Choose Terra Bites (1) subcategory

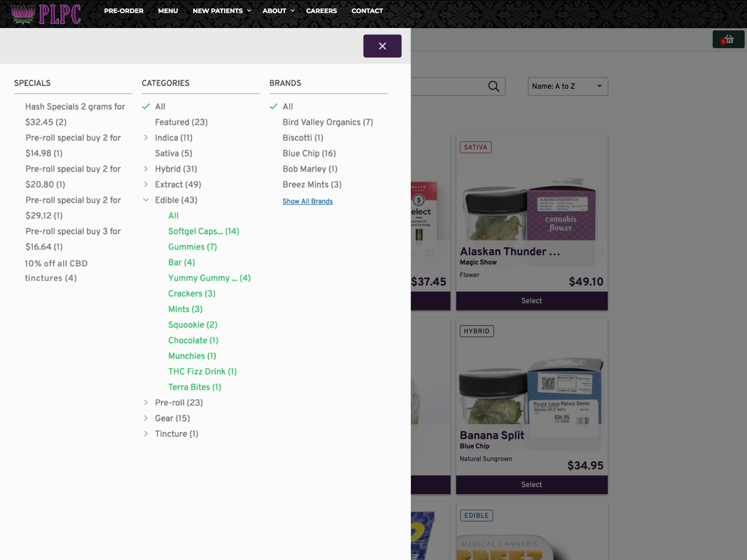(195, 387)
